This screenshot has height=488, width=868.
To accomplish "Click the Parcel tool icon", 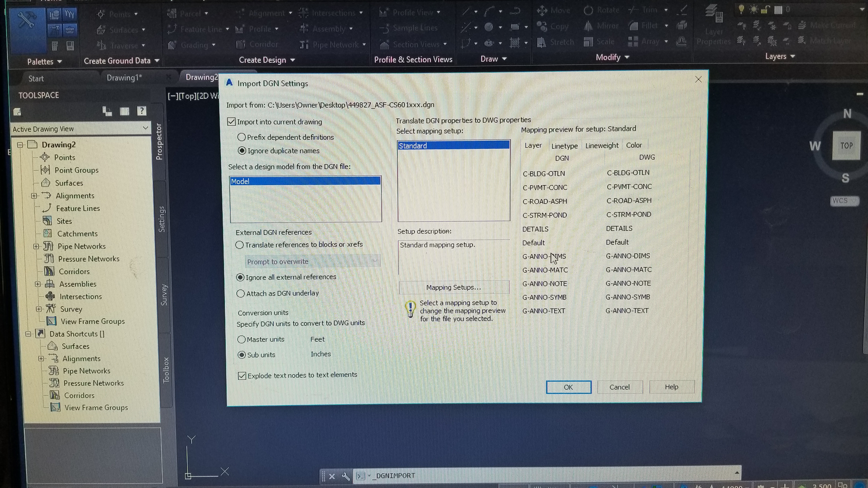I will click(172, 14).
